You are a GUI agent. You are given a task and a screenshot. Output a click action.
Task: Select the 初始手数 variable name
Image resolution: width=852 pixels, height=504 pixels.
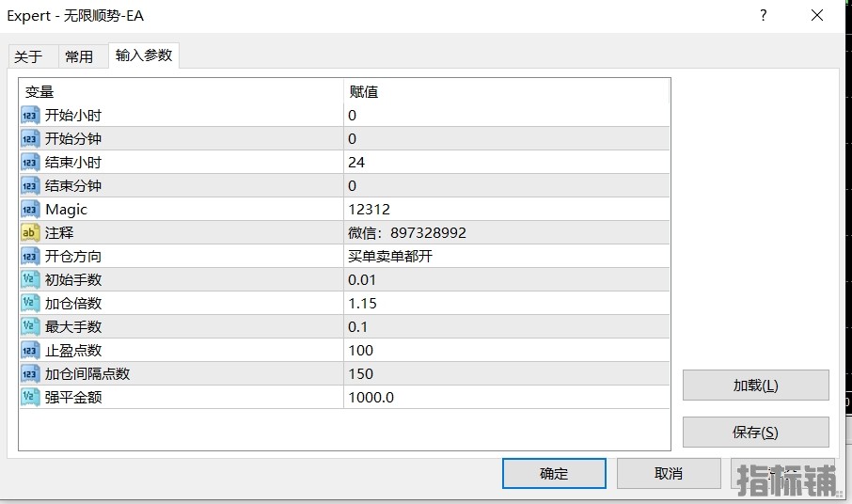73,279
